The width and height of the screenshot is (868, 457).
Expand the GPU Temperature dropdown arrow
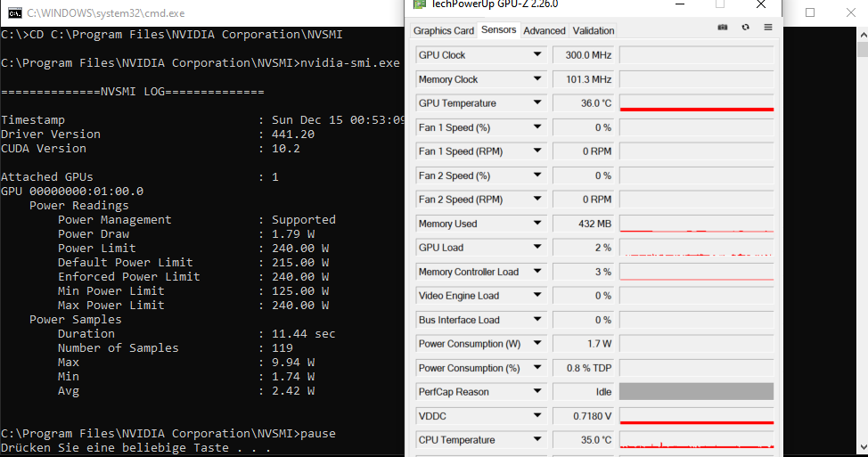pos(537,103)
